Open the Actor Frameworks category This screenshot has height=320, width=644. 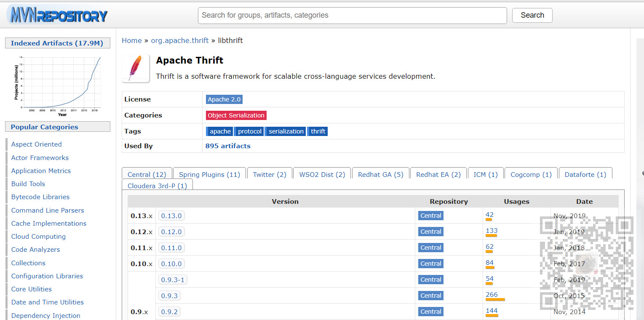(x=40, y=158)
